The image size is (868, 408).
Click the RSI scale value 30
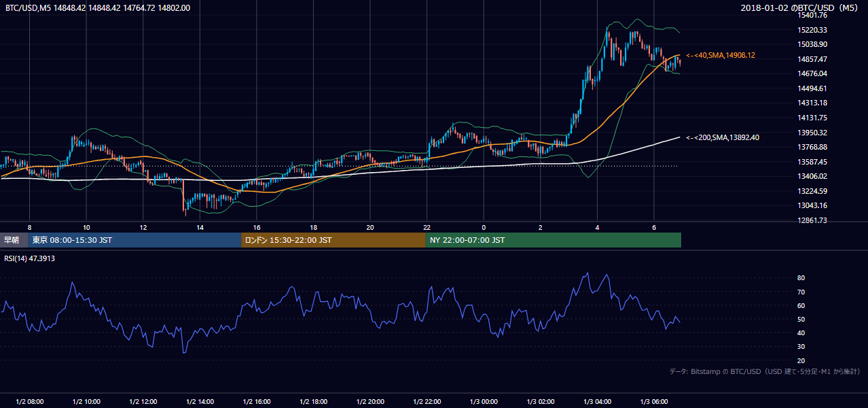pyautogui.click(x=801, y=347)
